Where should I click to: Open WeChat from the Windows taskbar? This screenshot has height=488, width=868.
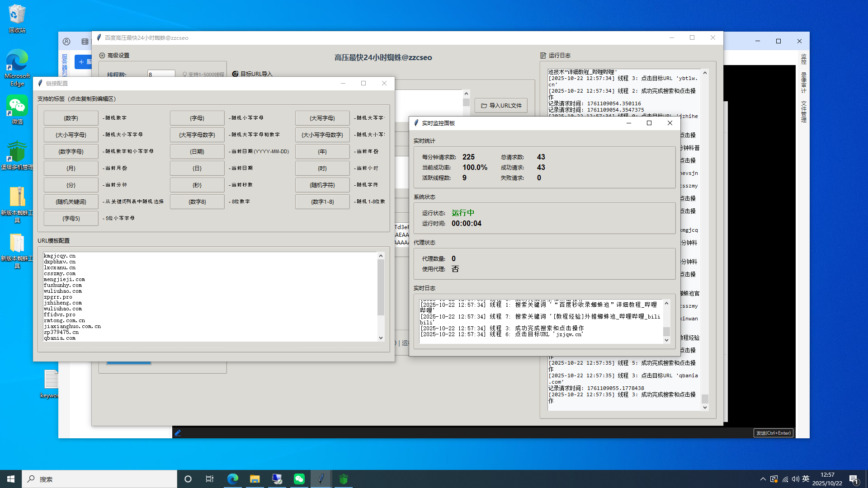pos(299,479)
